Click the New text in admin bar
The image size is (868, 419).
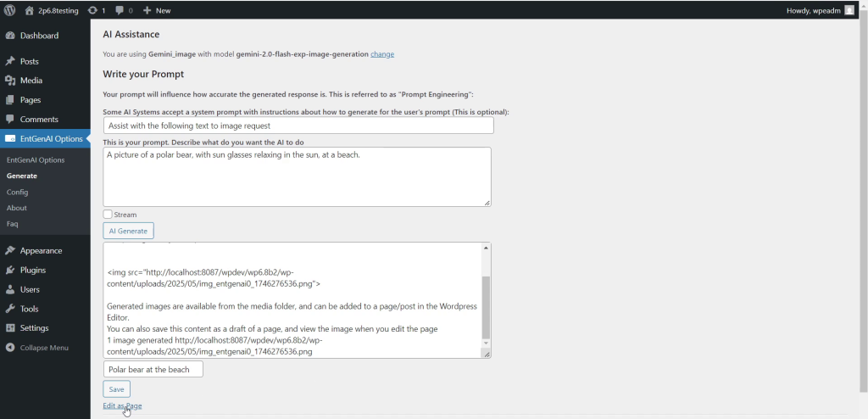click(163, 10)
